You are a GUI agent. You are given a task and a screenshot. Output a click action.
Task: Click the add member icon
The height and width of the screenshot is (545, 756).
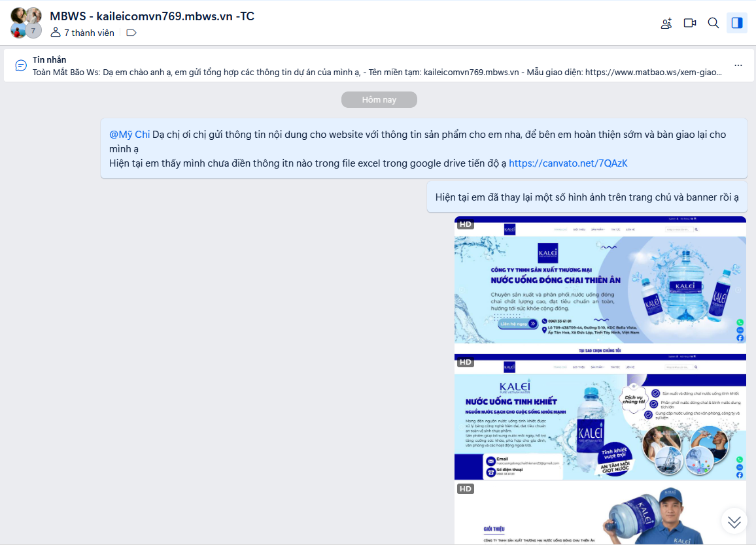pyautogui.click(x=666, y=23)
